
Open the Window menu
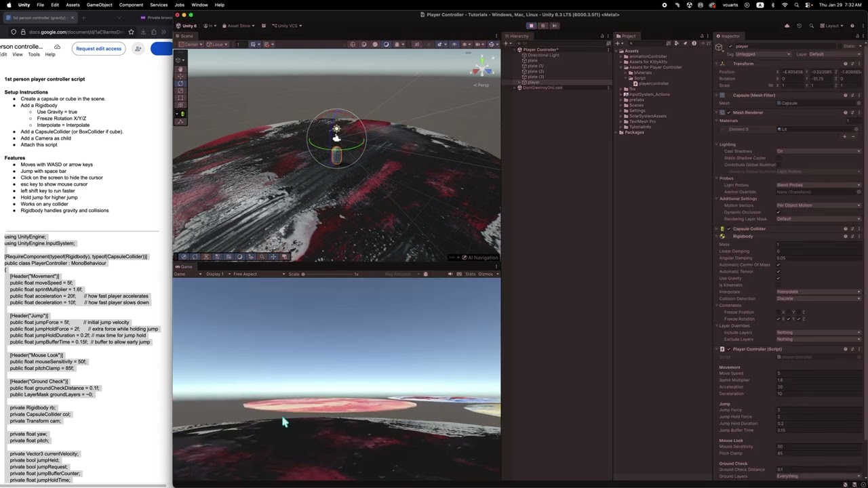click(199, 5)
